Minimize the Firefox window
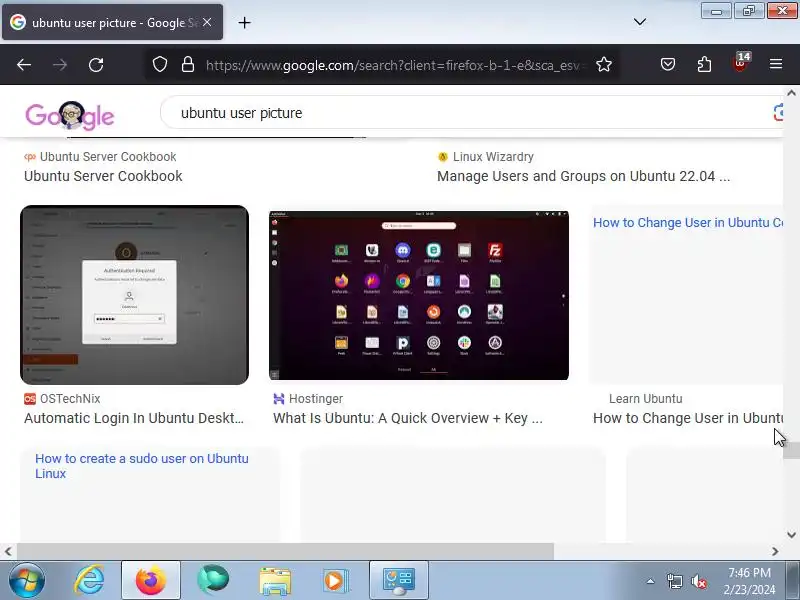Image resolution: width=800 pixels, height=600 pixels. pyautogui.click(x=716, y=11)
